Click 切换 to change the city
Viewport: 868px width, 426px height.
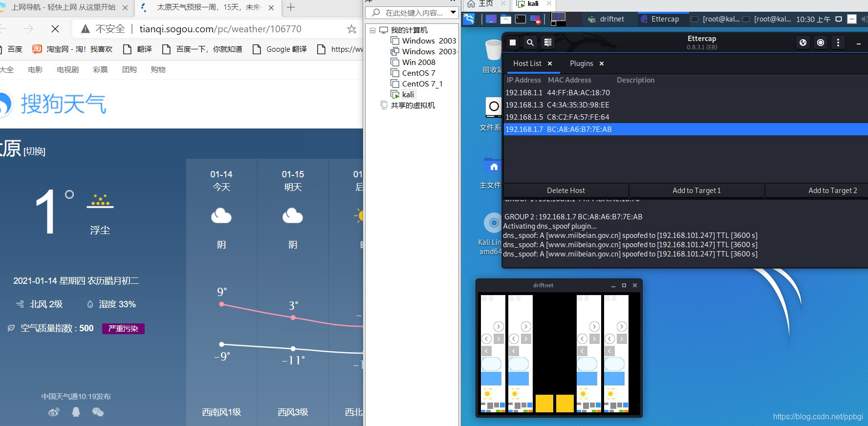[x=34, y=151]
